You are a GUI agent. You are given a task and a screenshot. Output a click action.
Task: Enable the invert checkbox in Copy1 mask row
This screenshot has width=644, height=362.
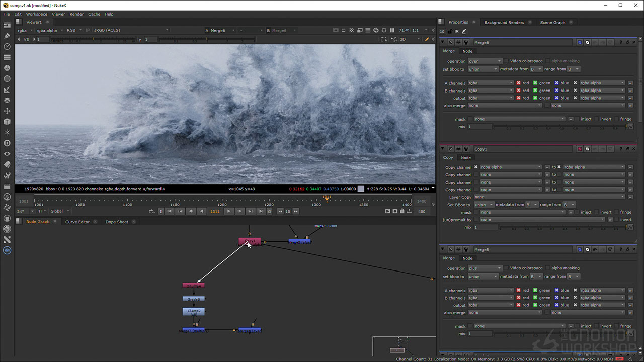[x=596, y=212]
